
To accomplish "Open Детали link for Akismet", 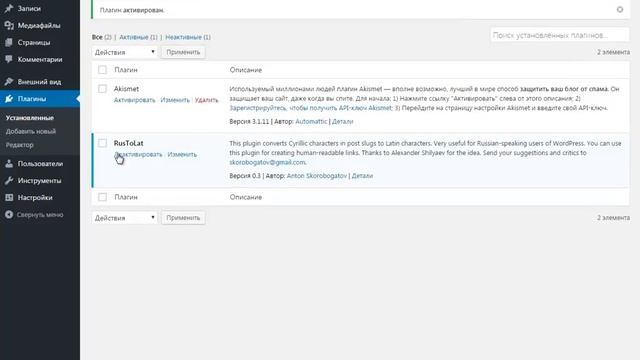I will pos(342,121).
